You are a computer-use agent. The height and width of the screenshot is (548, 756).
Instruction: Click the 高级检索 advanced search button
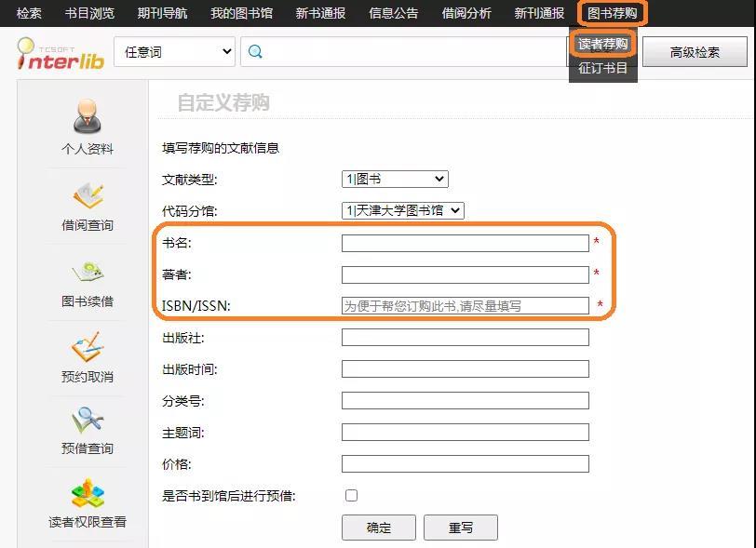[695, 52]
